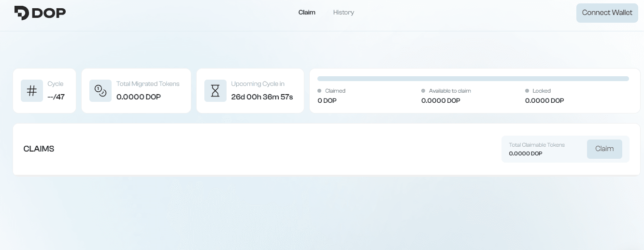Viewport: 644px width, 250px height.
Task: Click the Upcoming Cycle countdown timer
Action: [262, 97]
